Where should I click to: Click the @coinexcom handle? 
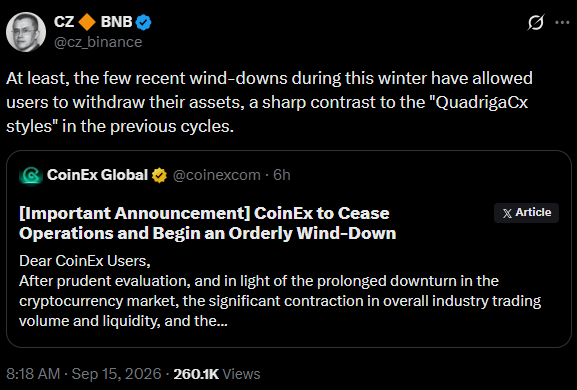[x=216, y=175]
